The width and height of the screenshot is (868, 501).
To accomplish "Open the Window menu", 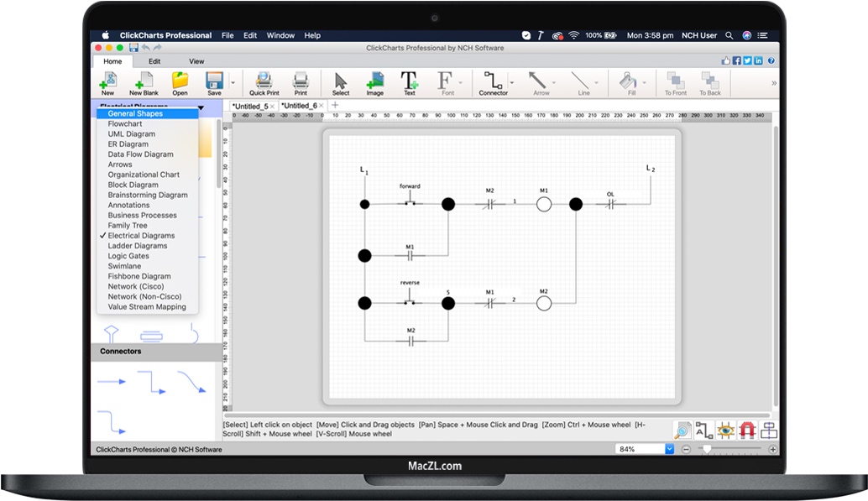I will click(x=280, y=35).
